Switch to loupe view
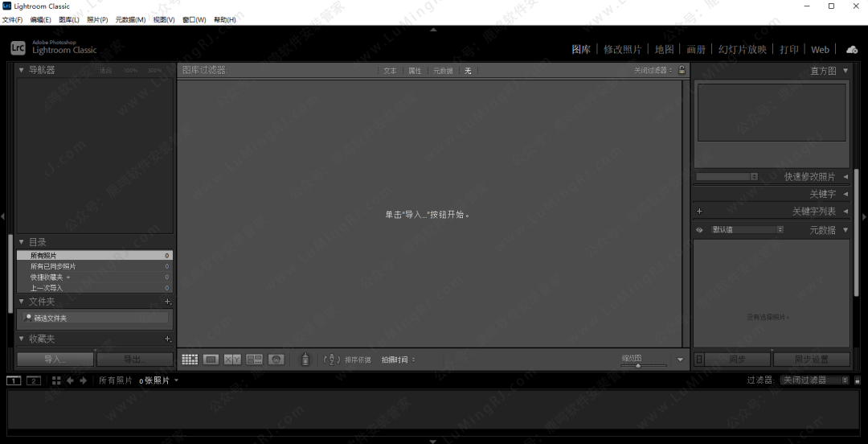 pos(211,360)
